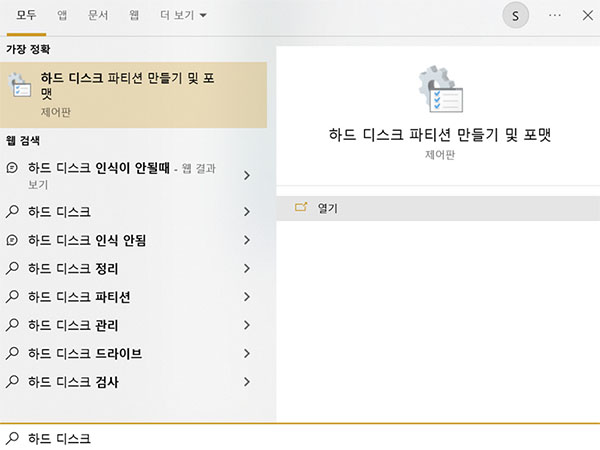The width and height of the screenshot is (600, 450).
Task: Switch to the 앱 tab
Action: coord(62,15)
